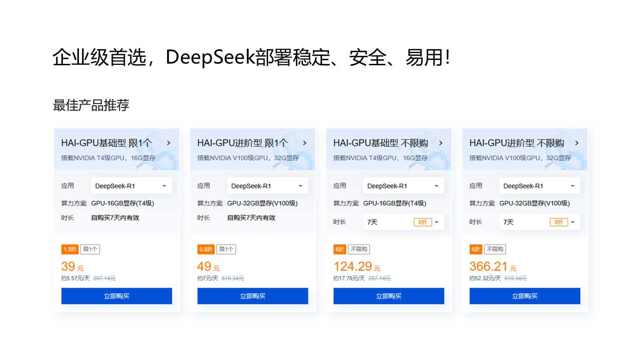This screenshot has height=362, width=644.
Task: Click 自购买7天内有效 text in 进阶型 限1个 card
Action: [251, 218]
